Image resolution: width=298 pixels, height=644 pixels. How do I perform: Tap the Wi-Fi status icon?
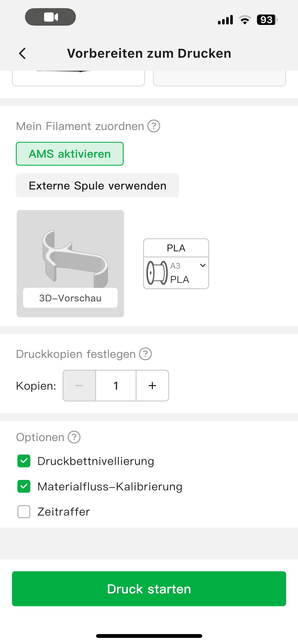pyautogui.click(x=245, y=20)
